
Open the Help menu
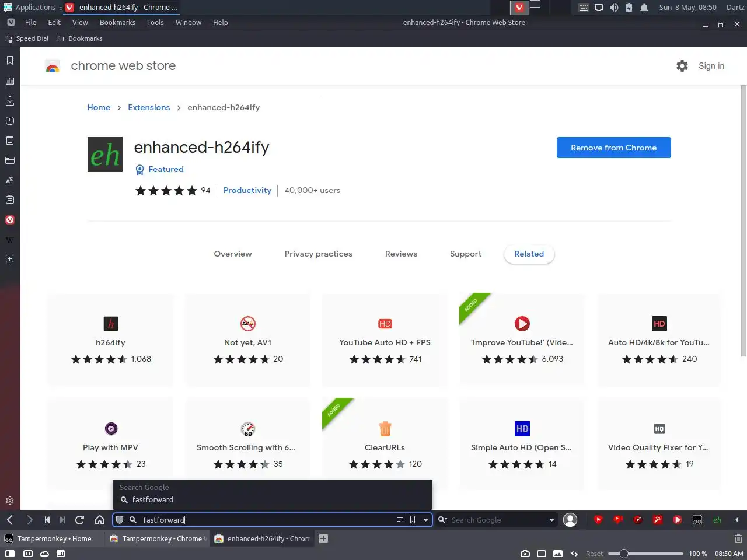pyautogui.click(x=221, y=22)
